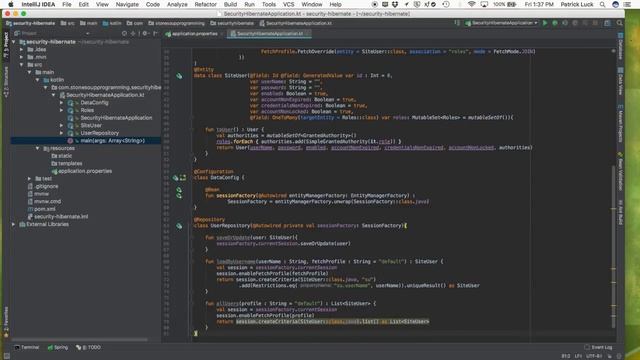Viewport: 640px width, 360px height.
Task: Expand External Libraries node arrow
Action: click(x=14, y=224)
